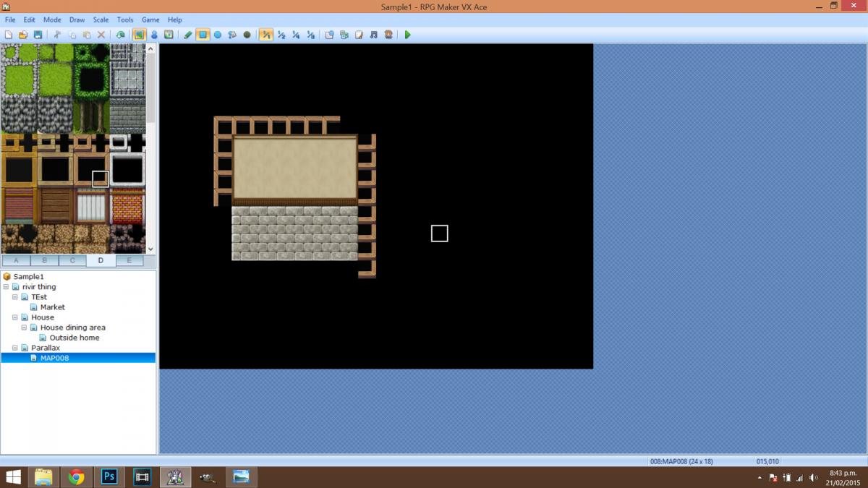Select the Ellipse drawing tool
Image resolution: width=868 pixels, height=488 pixels.
(218, 34)
